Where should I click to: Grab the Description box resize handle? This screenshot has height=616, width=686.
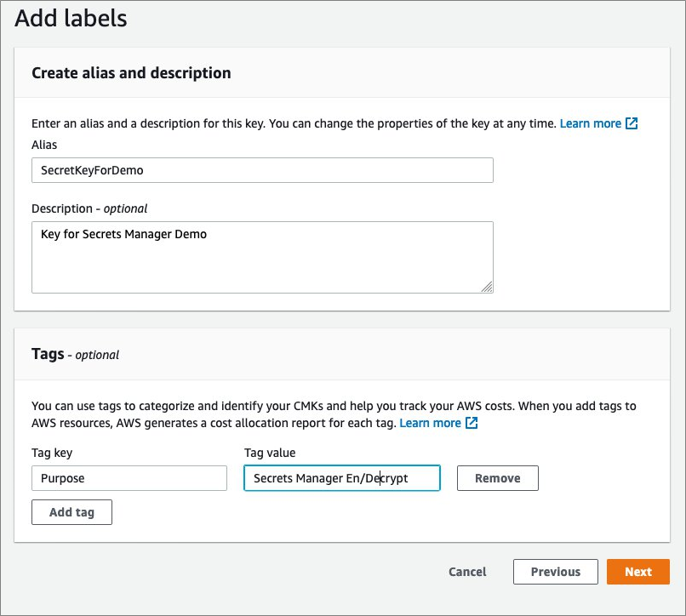pos(487,287)
